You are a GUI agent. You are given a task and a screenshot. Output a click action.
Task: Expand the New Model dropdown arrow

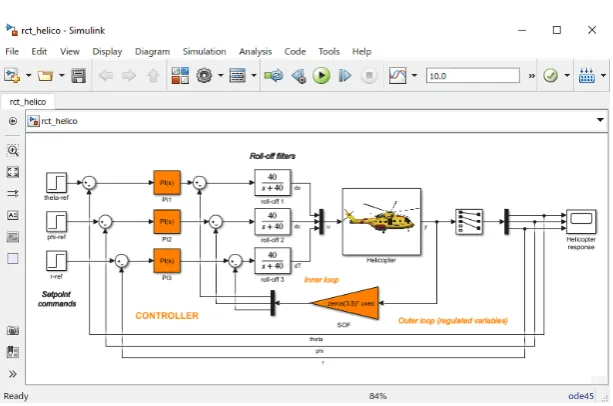pos(28,75)
